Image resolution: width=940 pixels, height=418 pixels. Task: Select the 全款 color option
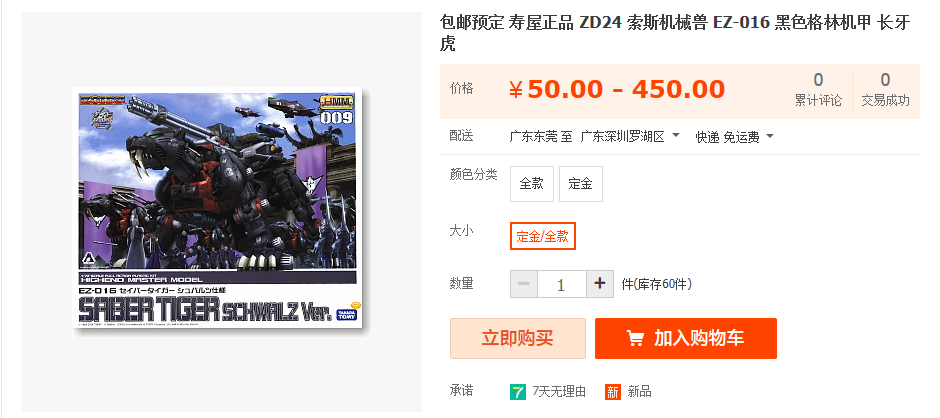tap(532, 184)
